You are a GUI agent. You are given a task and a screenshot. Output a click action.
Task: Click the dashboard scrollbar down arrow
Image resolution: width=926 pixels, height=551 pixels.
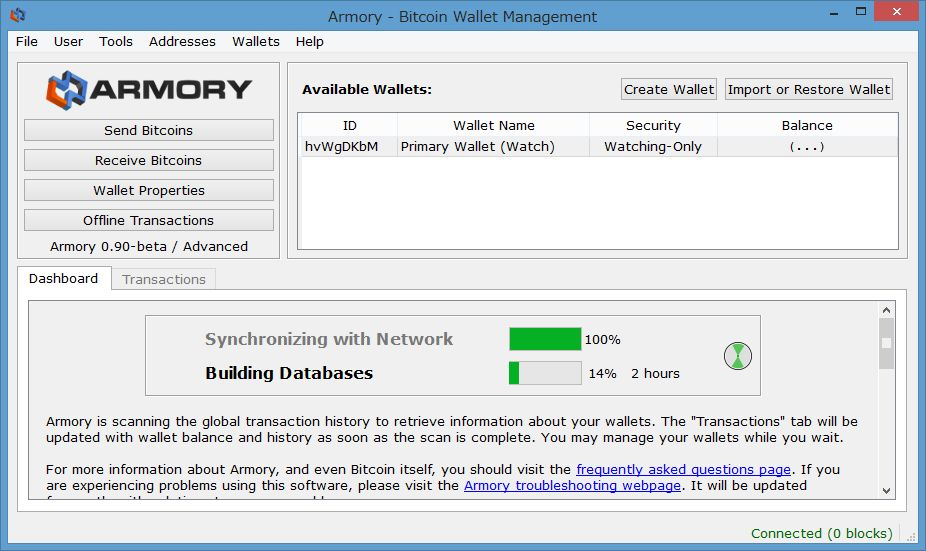click(886, 491)
